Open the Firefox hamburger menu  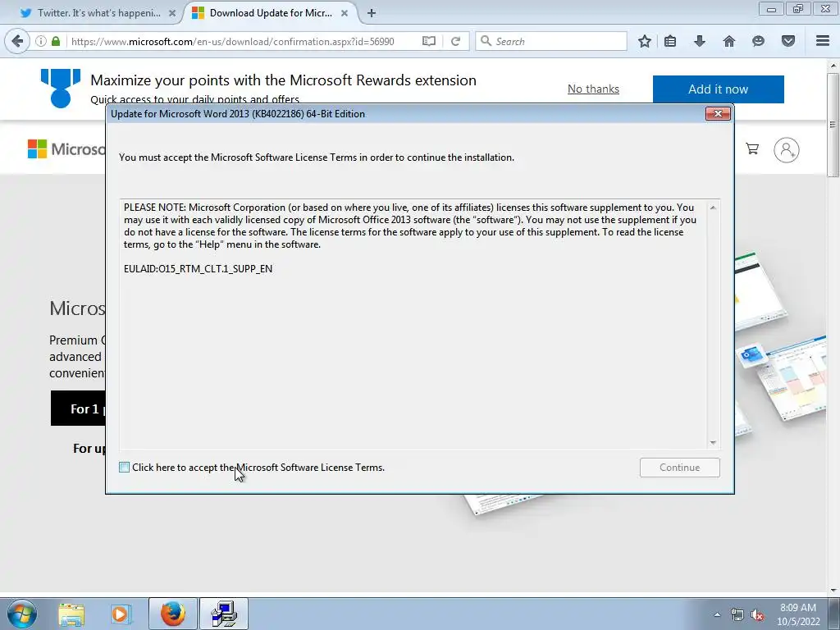[x=823, y=41]
